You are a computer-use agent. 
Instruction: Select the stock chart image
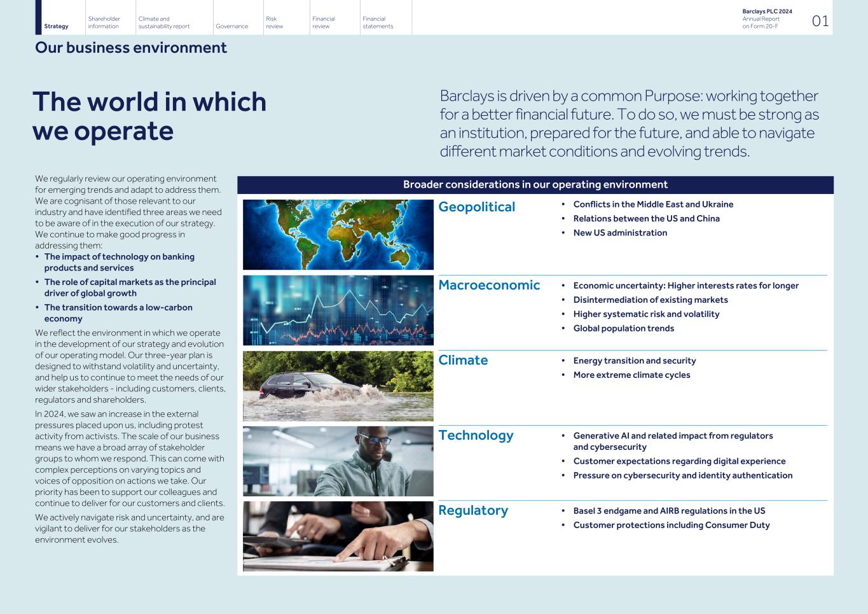coord(338,310)
